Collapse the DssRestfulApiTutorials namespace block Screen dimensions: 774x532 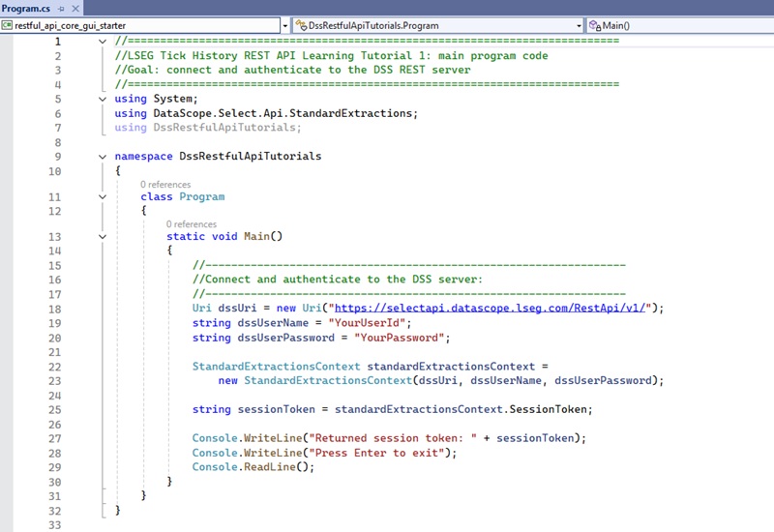[104, 156]
